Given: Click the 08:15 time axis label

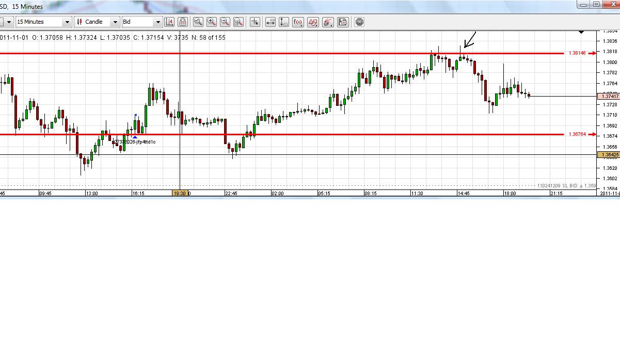Looking at the screenshot, I should click(x=370, y=193).
